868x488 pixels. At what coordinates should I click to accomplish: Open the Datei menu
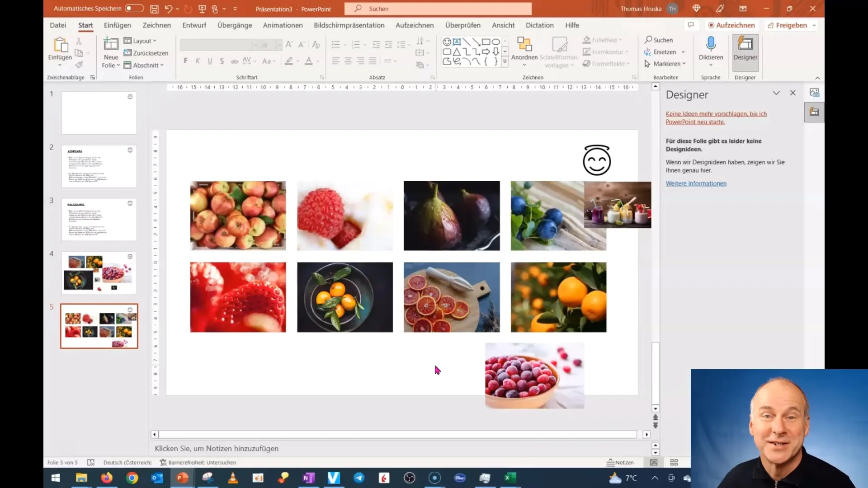point(58,25)
